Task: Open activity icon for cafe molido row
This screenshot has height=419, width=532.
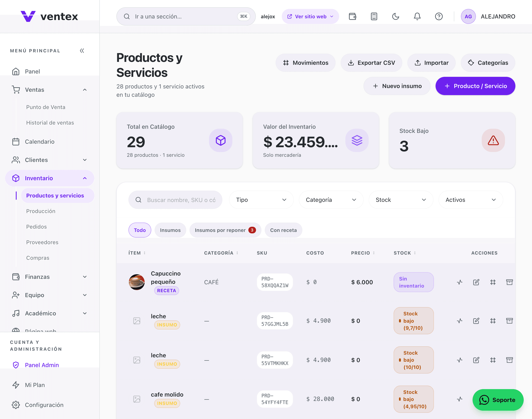Action: (459, 399)
